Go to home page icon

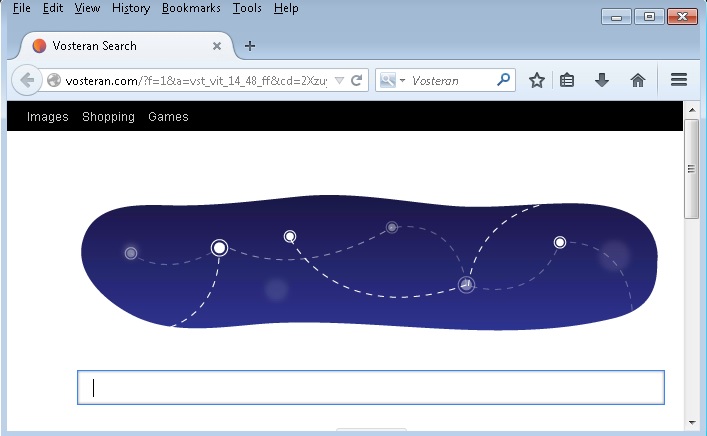[638, 80]
